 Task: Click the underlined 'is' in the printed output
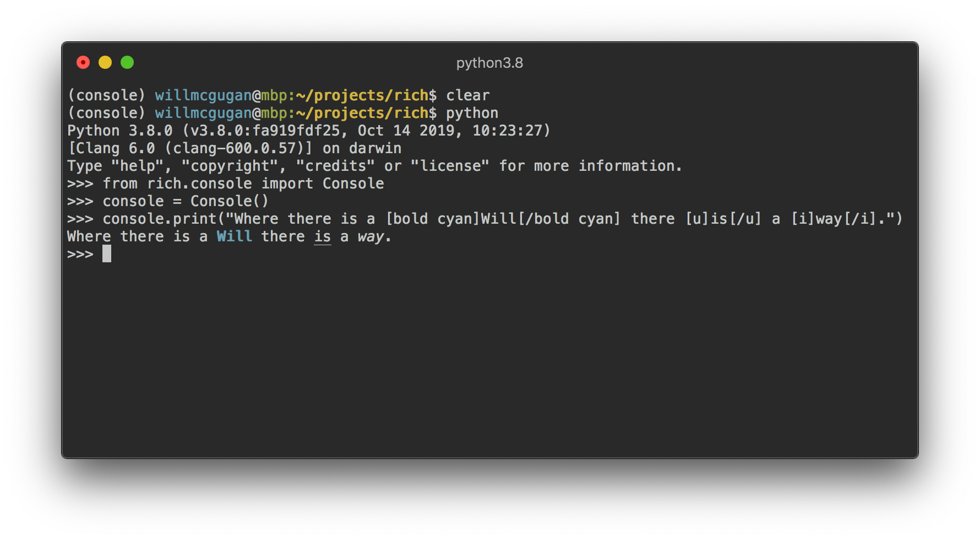click(x=323, y=236)
